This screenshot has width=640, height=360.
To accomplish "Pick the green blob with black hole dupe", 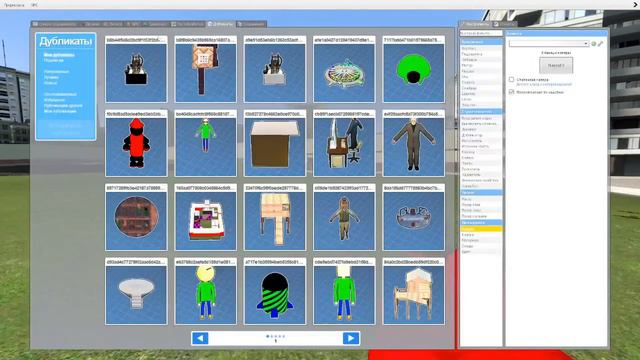I will click(413, 69).
